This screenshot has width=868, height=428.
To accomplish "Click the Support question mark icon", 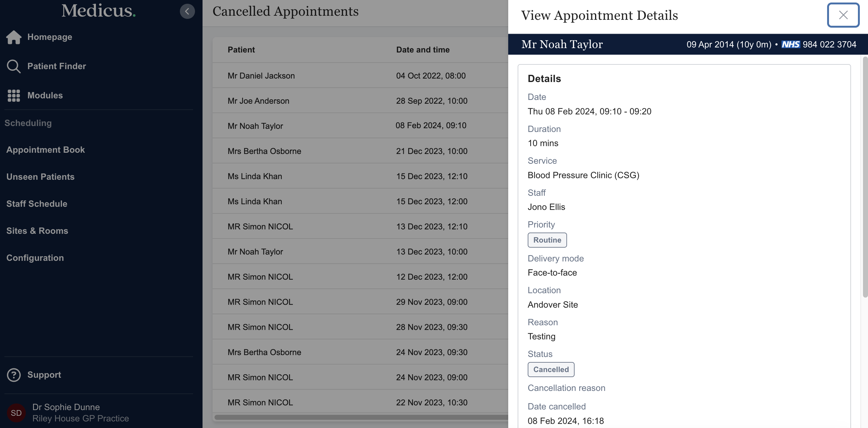I will 14,375.
